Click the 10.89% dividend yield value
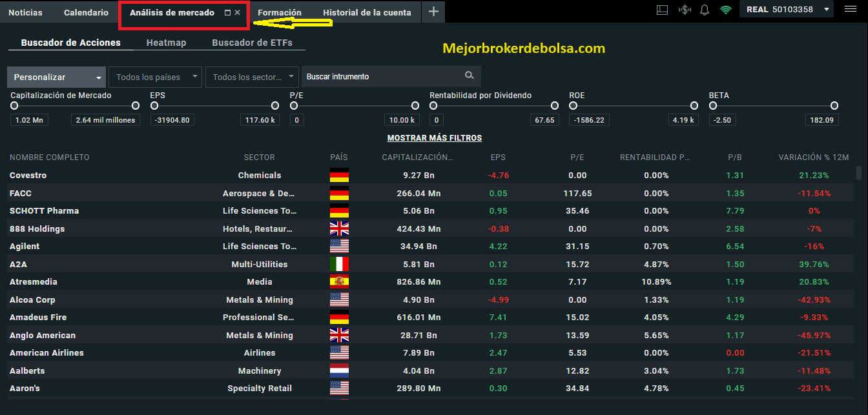The image size is (868, 415). (x=656, y=282)
